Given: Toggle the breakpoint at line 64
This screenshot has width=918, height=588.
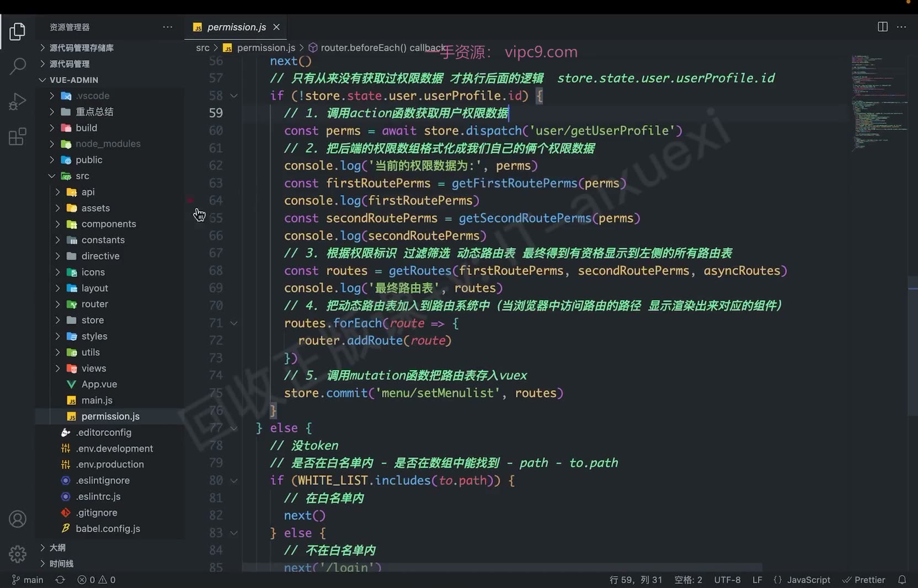Looking at the screenshot, I should point(190,200).
